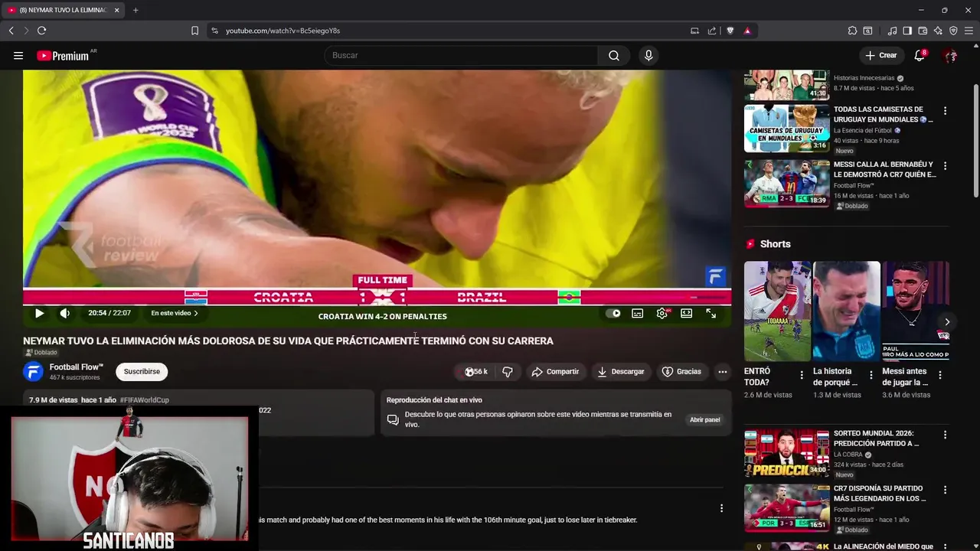
Task: Click the address bar URL
Action: (x=283, y=31)
